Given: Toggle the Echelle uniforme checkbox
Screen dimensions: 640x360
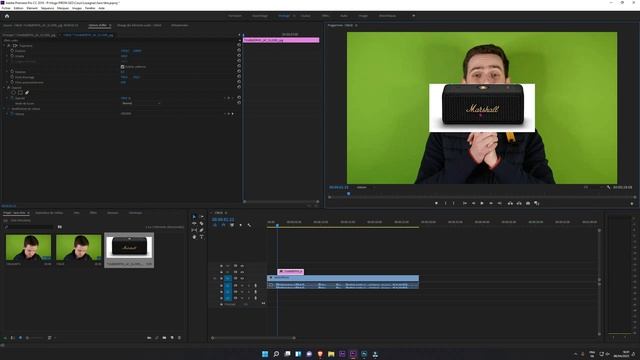Looking at the screenshot, I should point(122,67).
